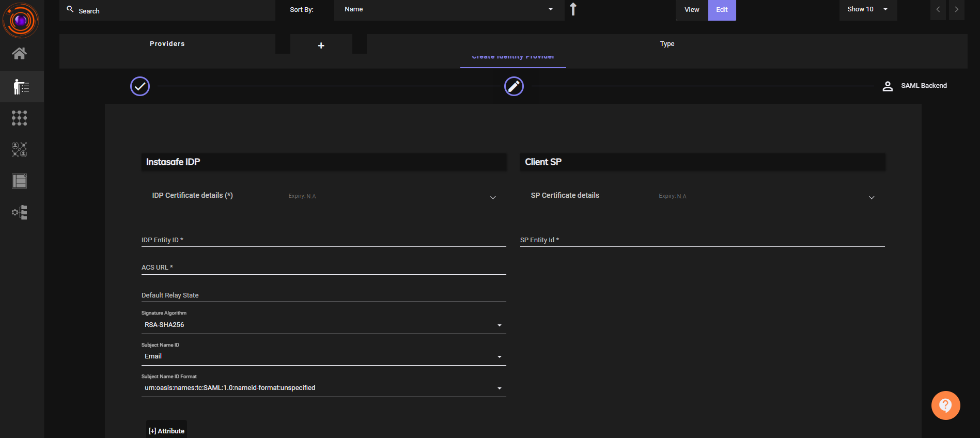Open the Sort By Name dropdown
Image resolution: width=980 pixels, height=438 pixels.
448,9
